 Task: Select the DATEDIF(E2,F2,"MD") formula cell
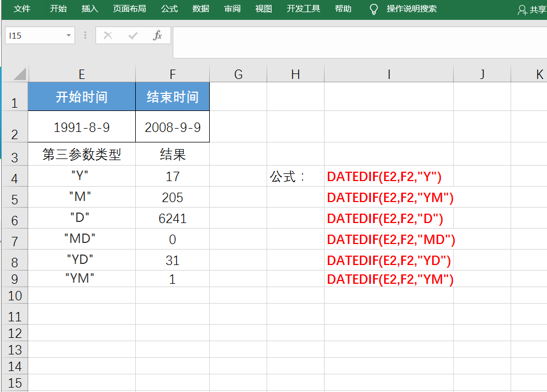pos(389,239)
